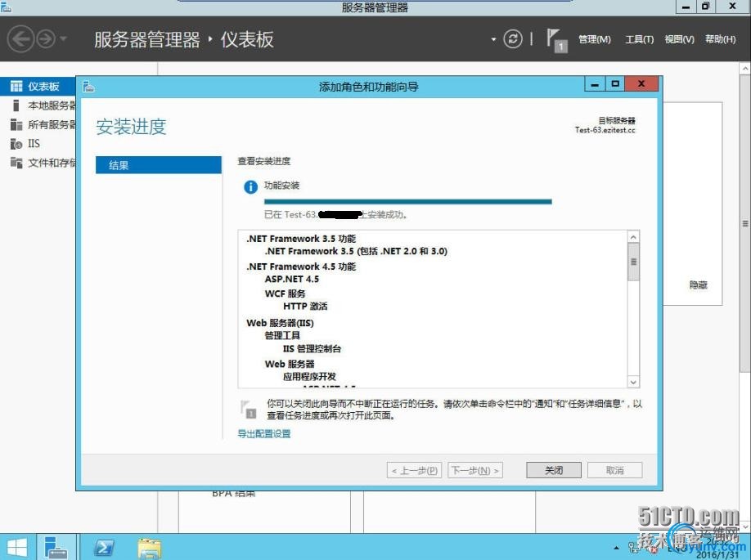Open the 工具(T) menu
This screenshot has width=751, height=560.
click(639, 39)
